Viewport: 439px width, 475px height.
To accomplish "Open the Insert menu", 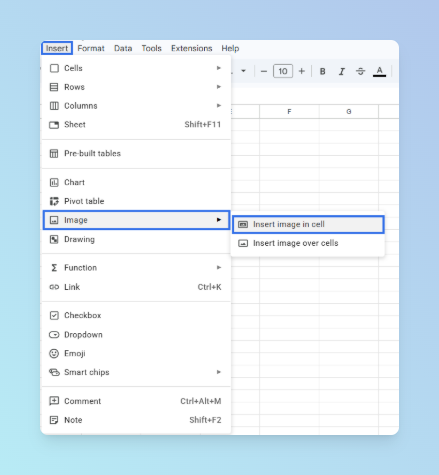I will point(57,48).
